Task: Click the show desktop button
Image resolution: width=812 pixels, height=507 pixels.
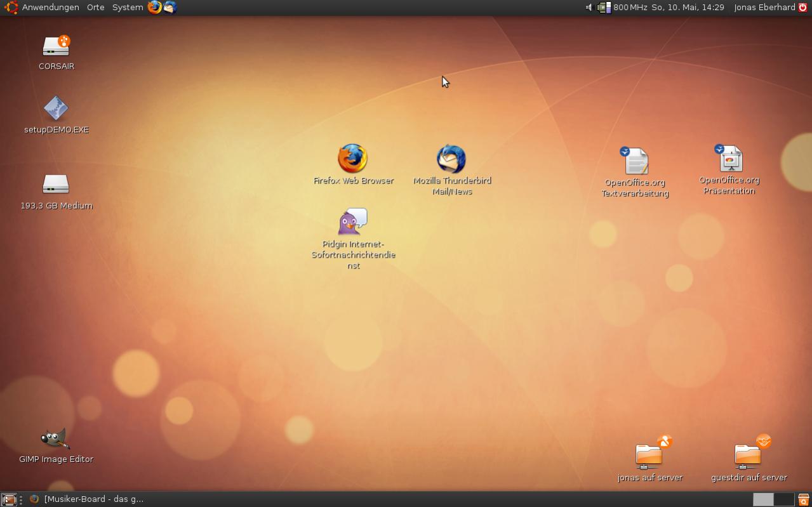Action: click(8, 499)
